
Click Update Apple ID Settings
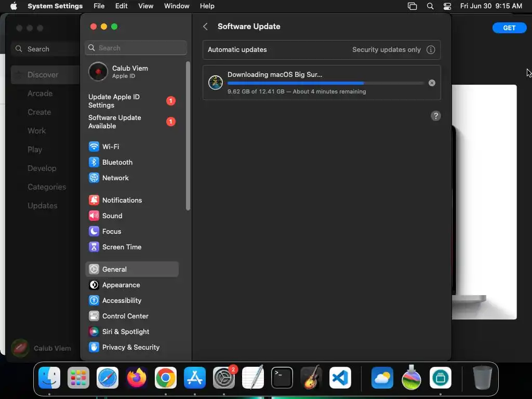coord(131,101)
